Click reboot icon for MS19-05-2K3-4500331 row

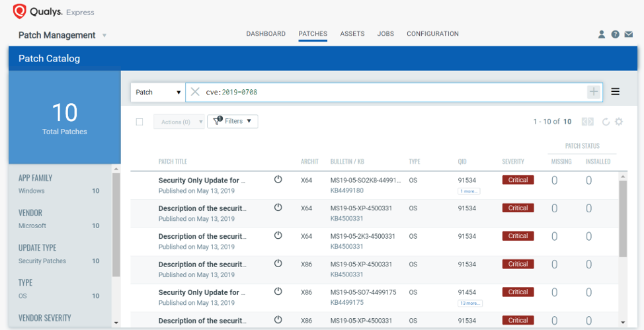click(x=278, y=235)
